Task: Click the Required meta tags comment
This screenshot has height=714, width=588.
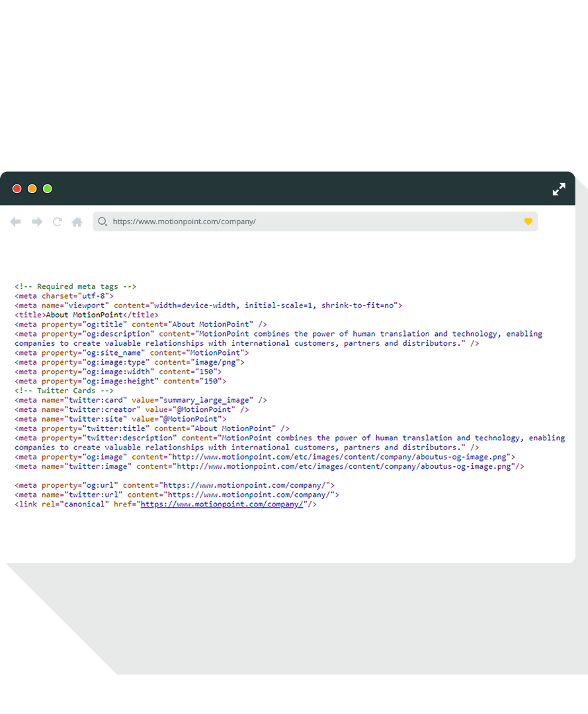Action: point(75,287)
